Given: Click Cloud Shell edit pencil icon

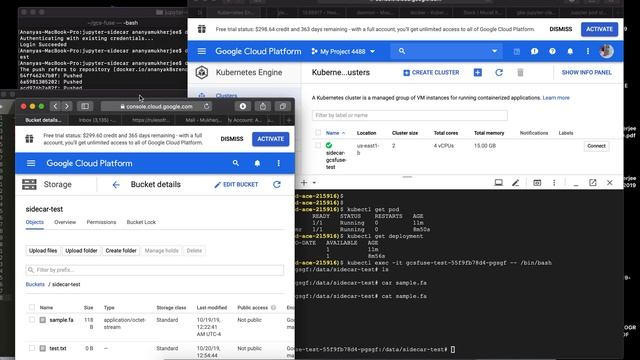Looking at the screenshot, I should point(516,183).
